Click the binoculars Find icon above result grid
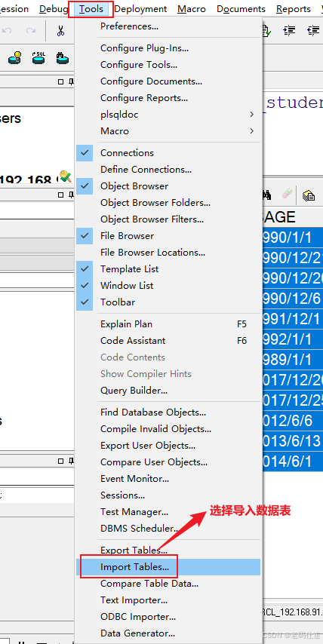This screenshot has width=323, height=644. coord(266,195)
